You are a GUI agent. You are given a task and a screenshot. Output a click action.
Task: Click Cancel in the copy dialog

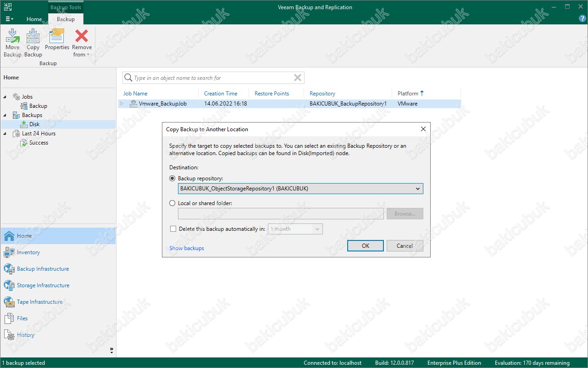click(405, 246)
